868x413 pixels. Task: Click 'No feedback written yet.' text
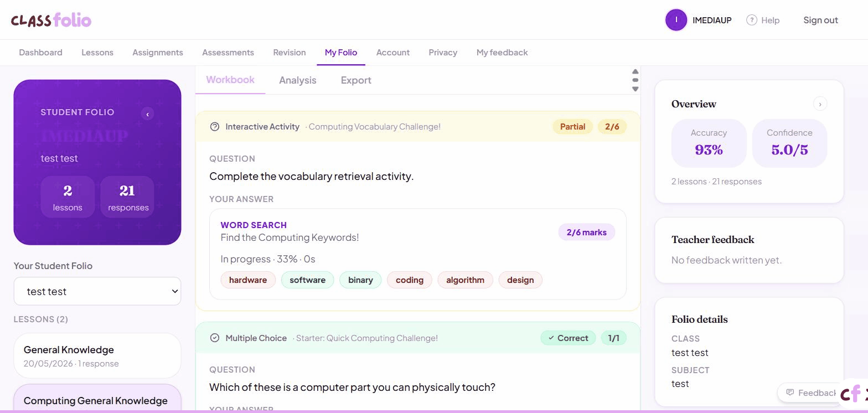tap(726, 260)
